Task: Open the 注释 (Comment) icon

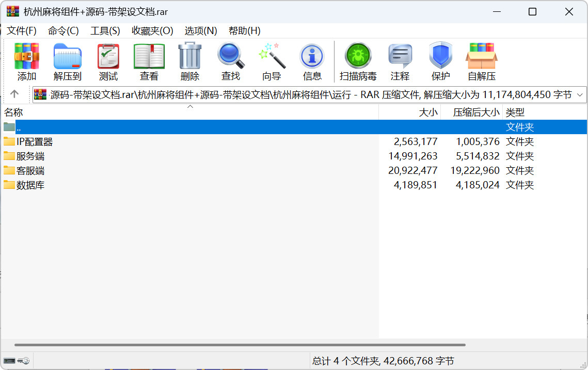Action: click(x=400, y=56)
